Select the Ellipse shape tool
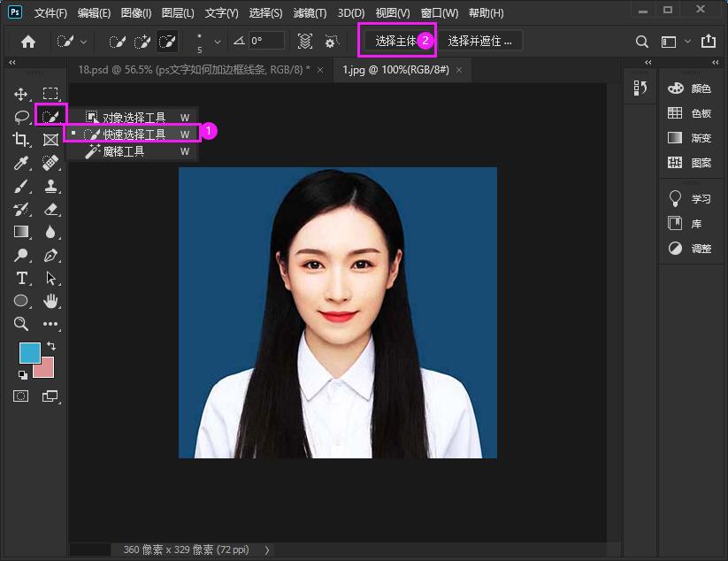Image resolution: width=728 pixels, height=561 pixels. pyautogui.click(x=21, y=301)
